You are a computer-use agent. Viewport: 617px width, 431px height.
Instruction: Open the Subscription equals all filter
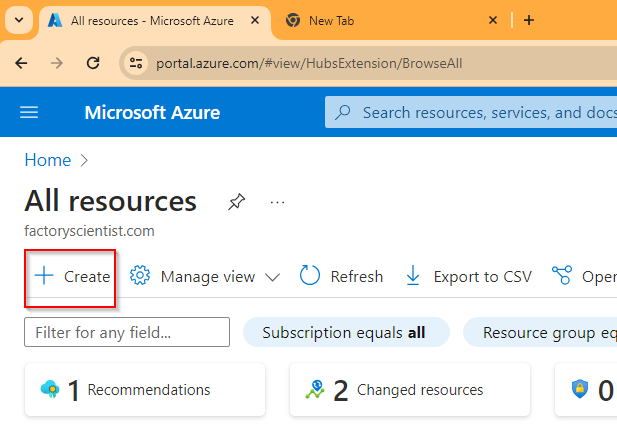346,332
